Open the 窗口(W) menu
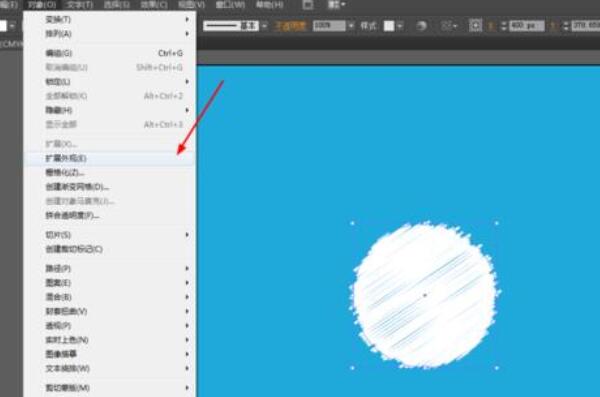600x397 pixels. pos(230,5)
